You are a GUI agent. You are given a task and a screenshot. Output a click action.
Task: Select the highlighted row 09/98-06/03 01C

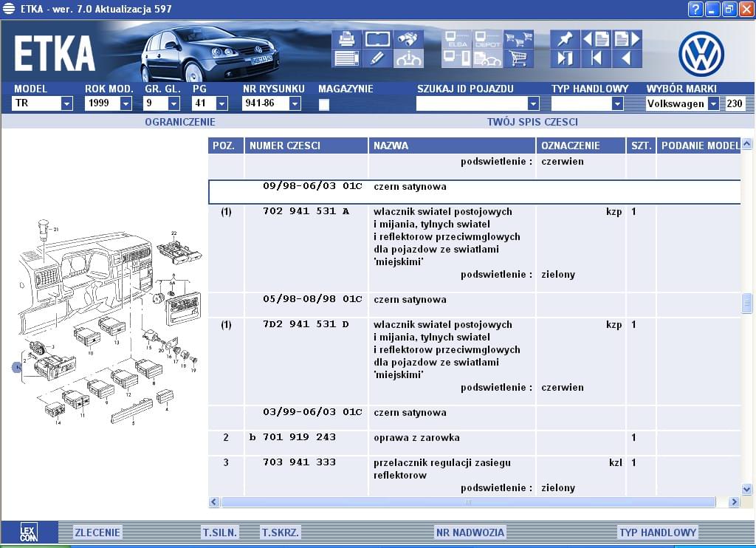click(x=475, y=192)
